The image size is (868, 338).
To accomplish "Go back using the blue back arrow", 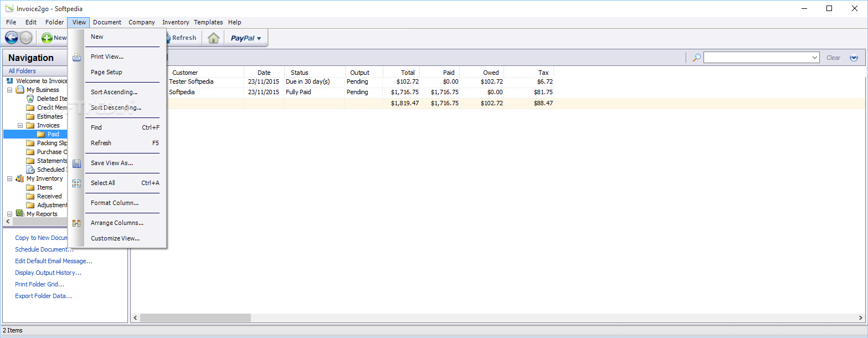I will [x=11, y=38].
